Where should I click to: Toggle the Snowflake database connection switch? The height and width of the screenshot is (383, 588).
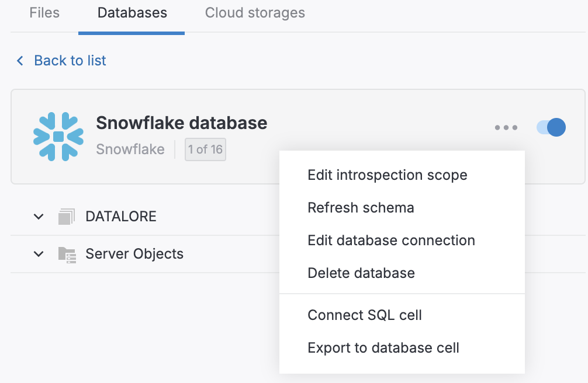tap(551, 127)
